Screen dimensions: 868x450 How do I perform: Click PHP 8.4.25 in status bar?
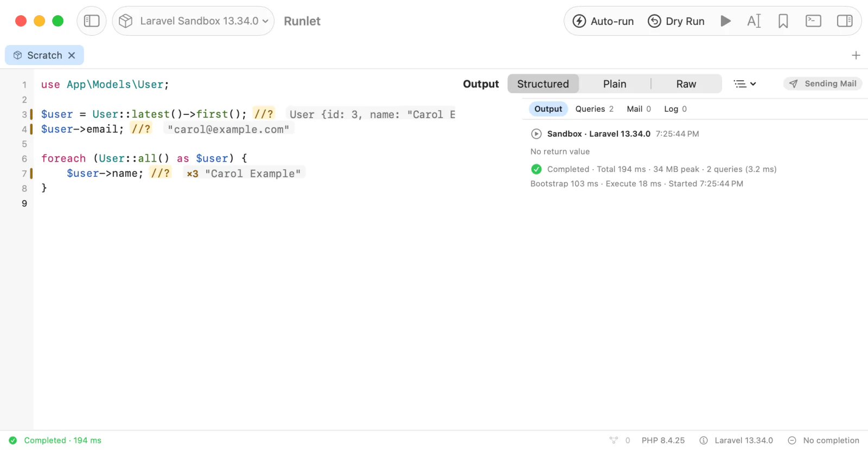pos(663,440)
